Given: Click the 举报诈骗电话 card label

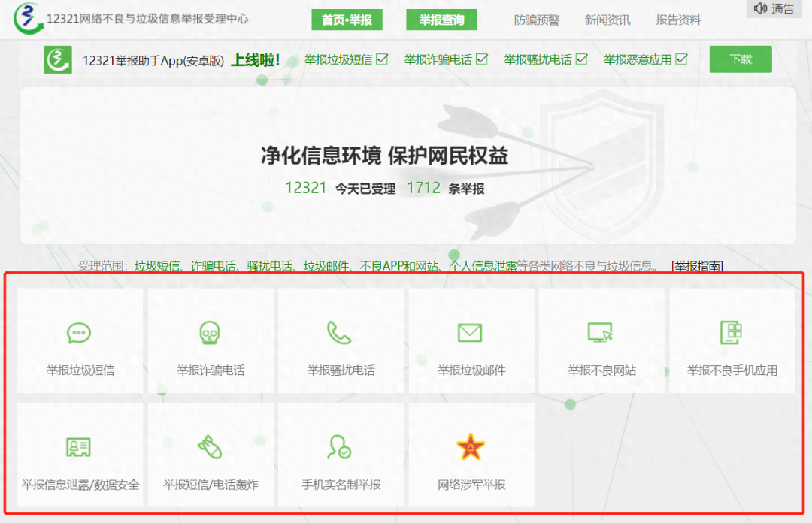Looking at the screenshot, I should click(211, 370).
